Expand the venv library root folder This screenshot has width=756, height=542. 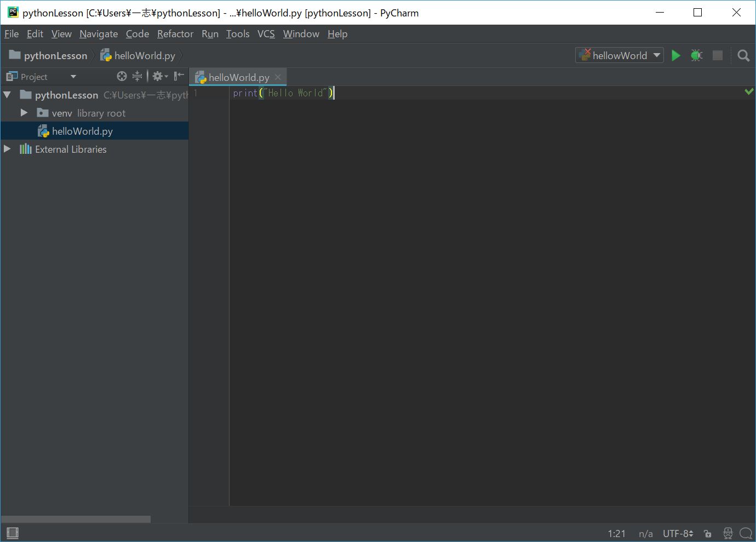24,113
